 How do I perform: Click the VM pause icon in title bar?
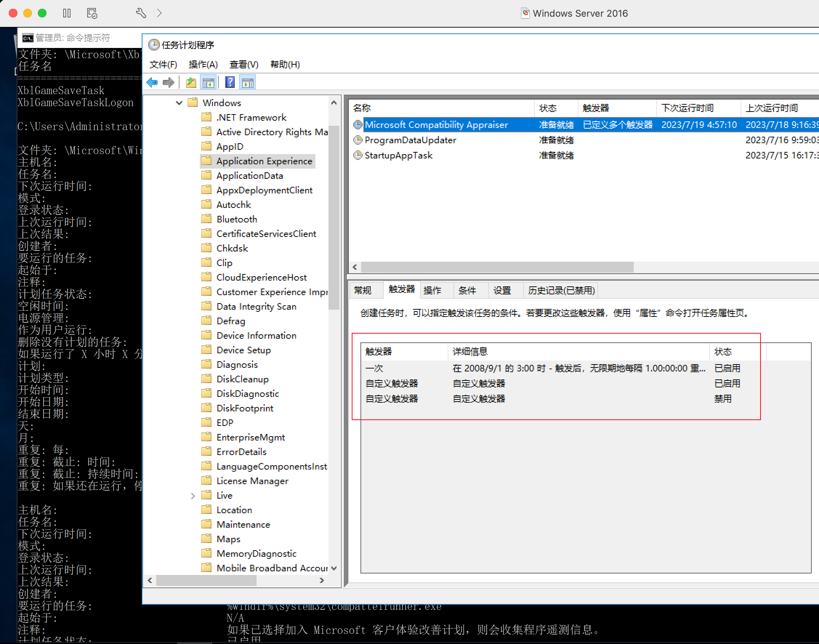tap(67, 13)
